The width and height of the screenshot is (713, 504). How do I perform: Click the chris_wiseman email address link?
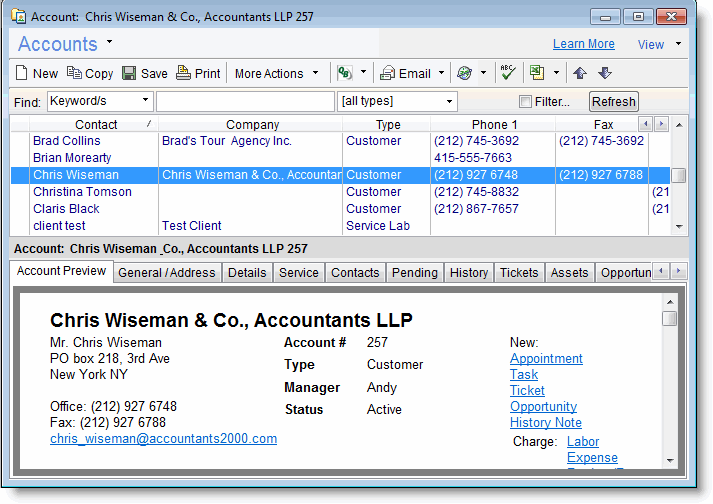tap(163, 439)
